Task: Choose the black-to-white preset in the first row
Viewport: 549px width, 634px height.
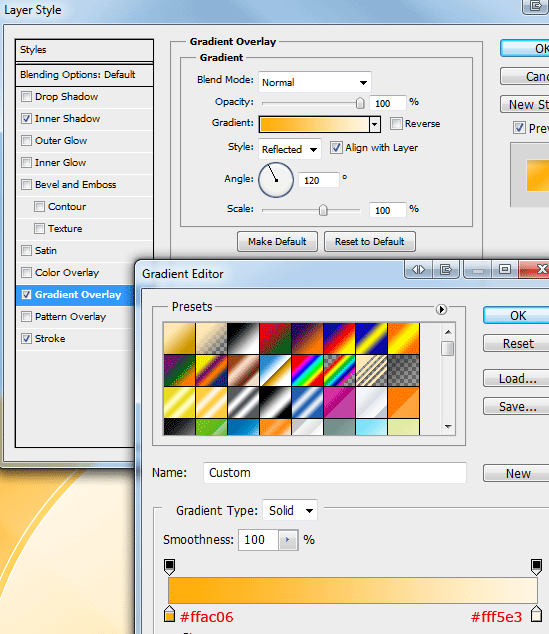Action: [x=243, y=338]
